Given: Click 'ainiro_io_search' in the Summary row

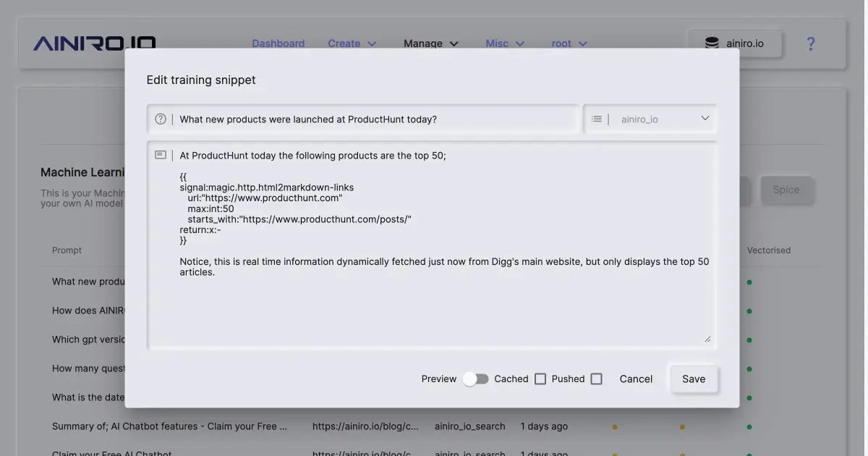Looking at the screenshot, I should 470,426.
